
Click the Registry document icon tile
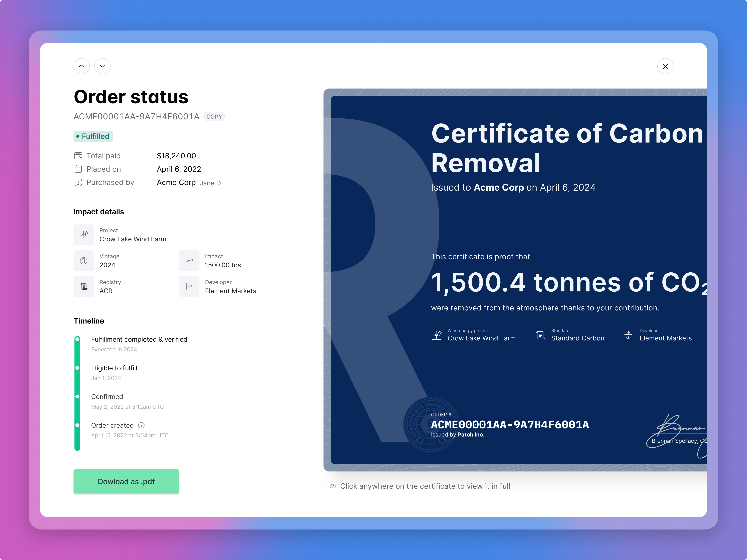84,287
